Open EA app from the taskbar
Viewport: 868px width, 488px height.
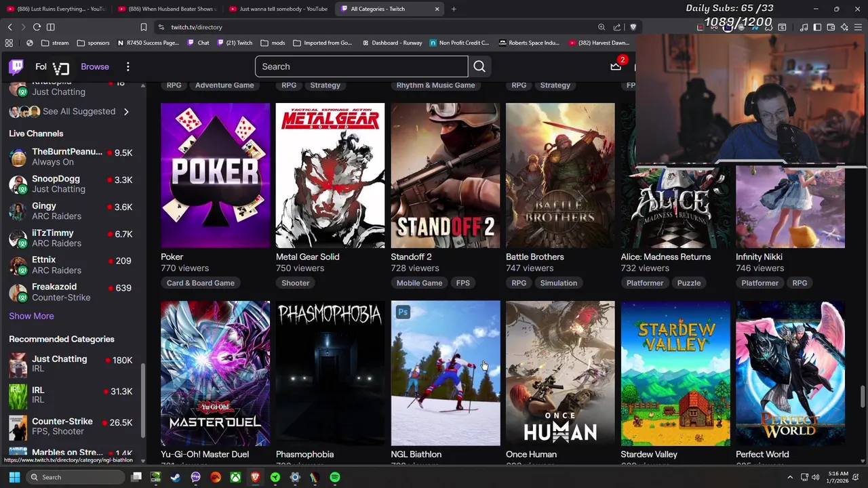[216, 477]
